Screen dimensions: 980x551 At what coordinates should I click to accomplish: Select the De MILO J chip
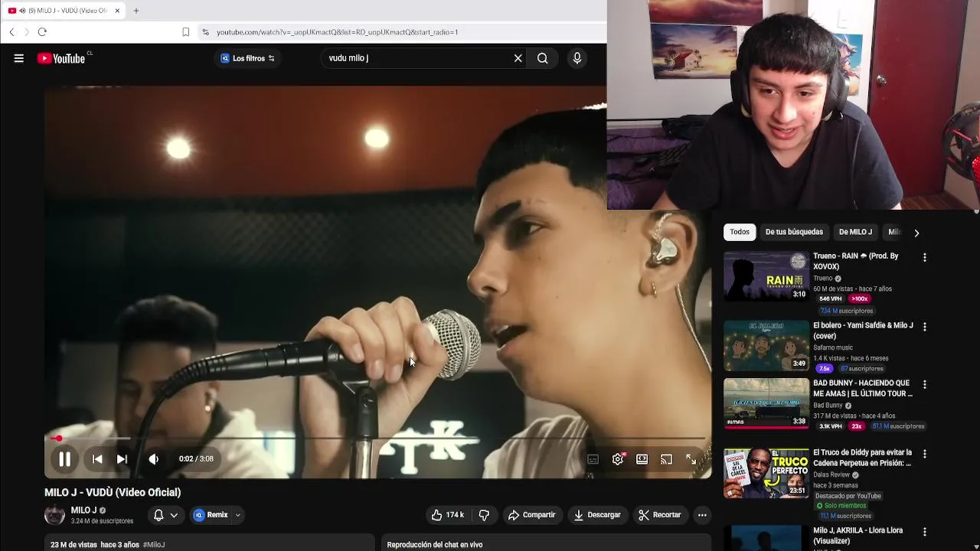(x=855, y=232)
